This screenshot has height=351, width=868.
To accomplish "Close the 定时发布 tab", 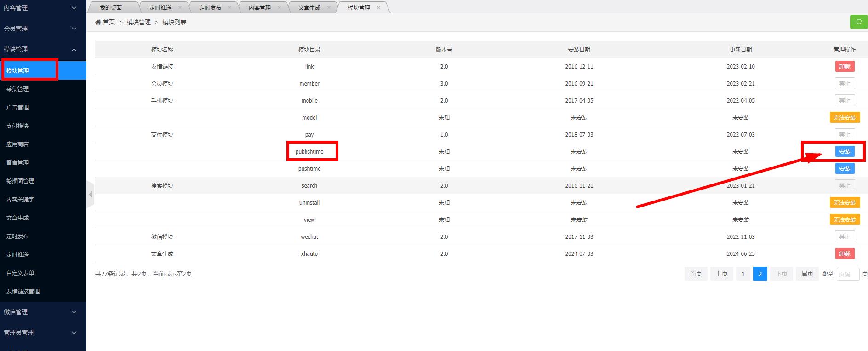I will [x=229, y=7].
